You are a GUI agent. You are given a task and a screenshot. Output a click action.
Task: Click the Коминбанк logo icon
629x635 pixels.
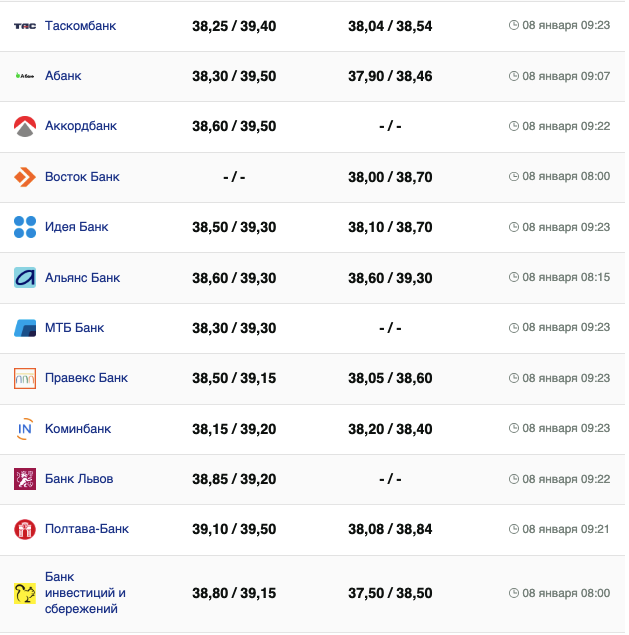click(x=25, y=428)
